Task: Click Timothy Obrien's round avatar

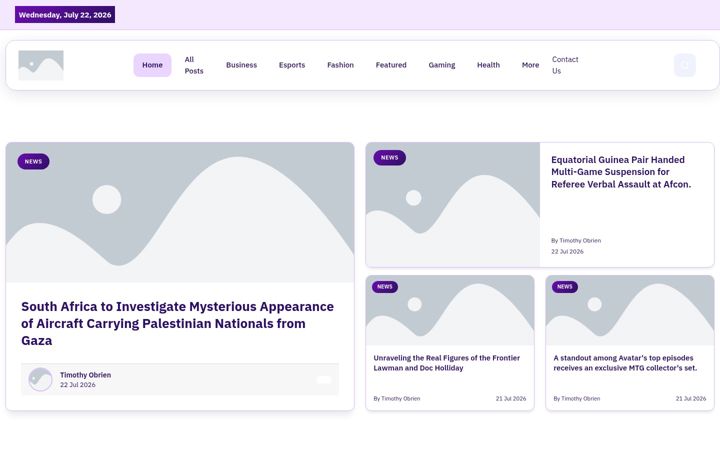Action: click(x=40, y=379)
